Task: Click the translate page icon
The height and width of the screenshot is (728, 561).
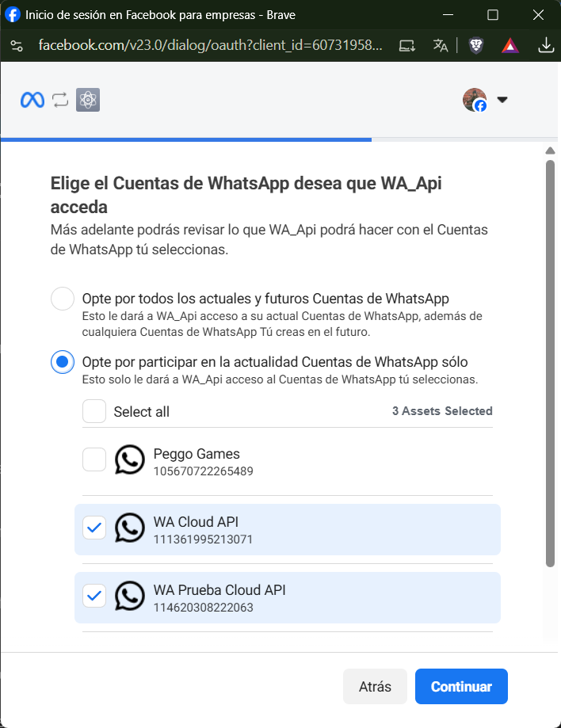Action: tap(441, 46)
